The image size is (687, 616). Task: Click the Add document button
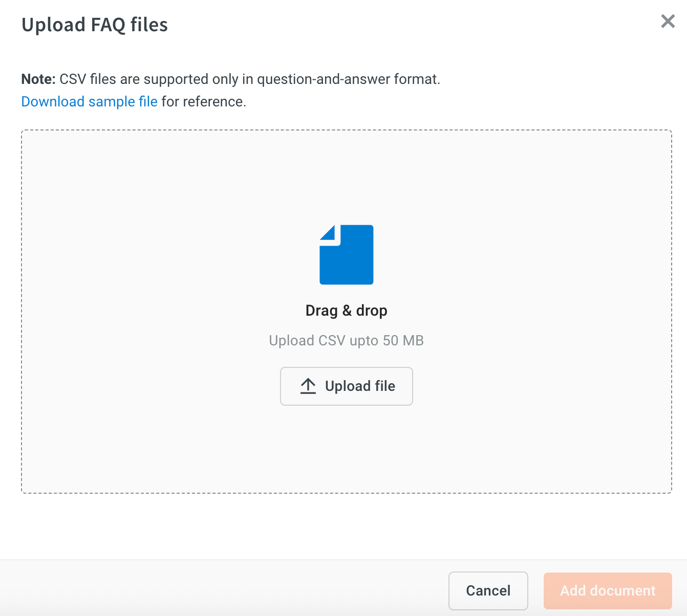point(608,591)
